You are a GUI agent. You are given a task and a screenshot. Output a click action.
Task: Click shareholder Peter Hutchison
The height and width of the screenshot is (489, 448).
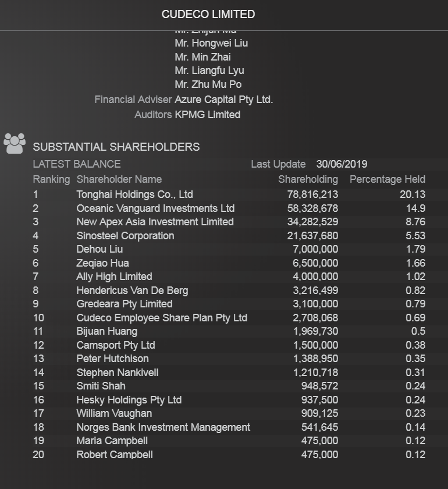(112, 359)
